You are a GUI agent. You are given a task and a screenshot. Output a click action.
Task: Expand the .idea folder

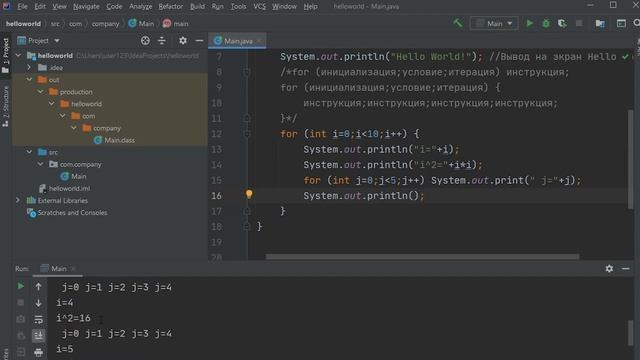29,67
